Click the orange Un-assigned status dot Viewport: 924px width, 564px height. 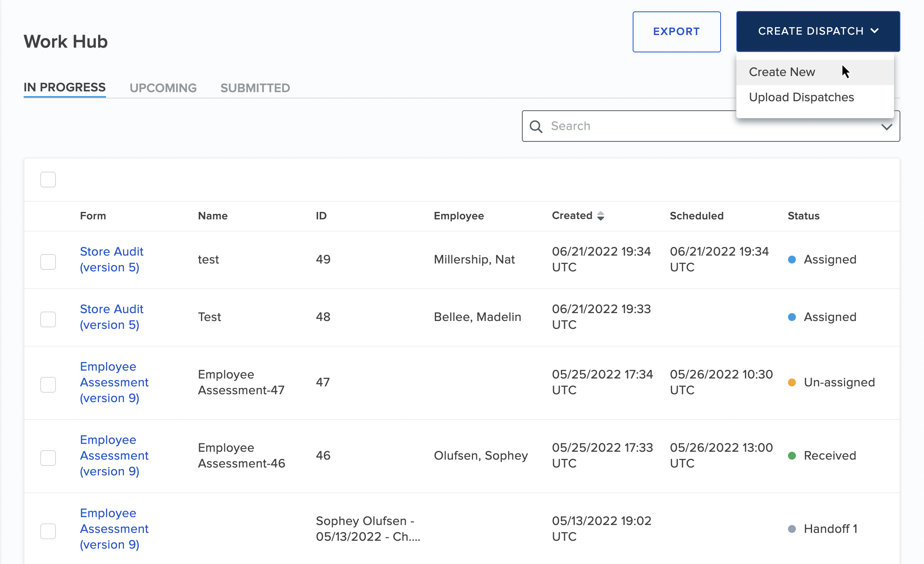point(792,382)
